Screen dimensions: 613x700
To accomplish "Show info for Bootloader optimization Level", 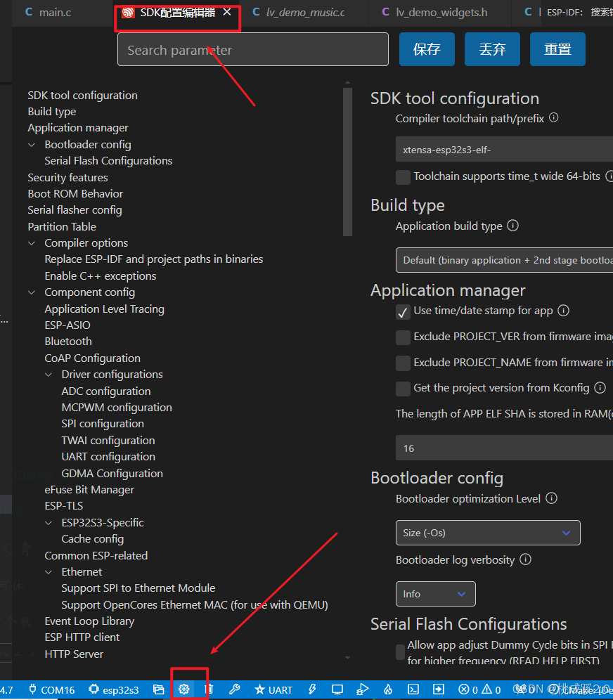I will [x=551, y=498].
